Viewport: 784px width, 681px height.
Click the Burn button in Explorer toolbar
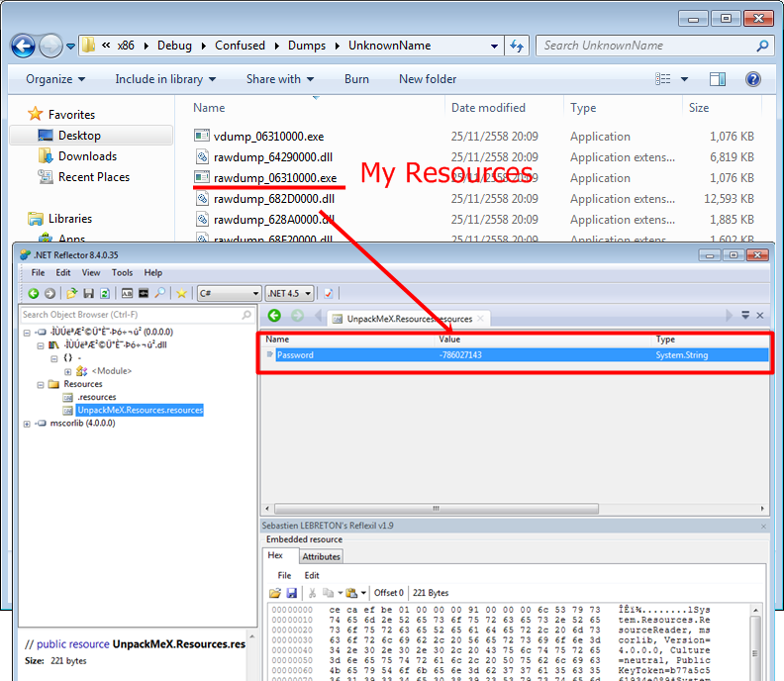tap(356, 79)
